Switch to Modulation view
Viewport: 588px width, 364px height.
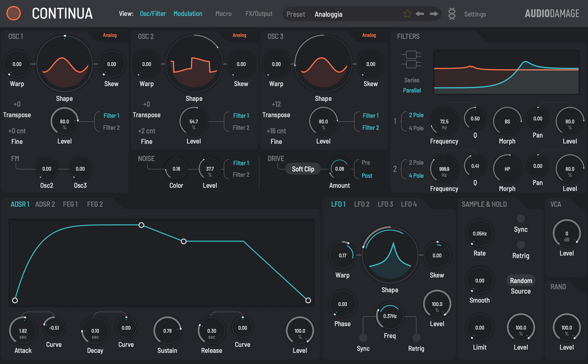coord(188,14)
